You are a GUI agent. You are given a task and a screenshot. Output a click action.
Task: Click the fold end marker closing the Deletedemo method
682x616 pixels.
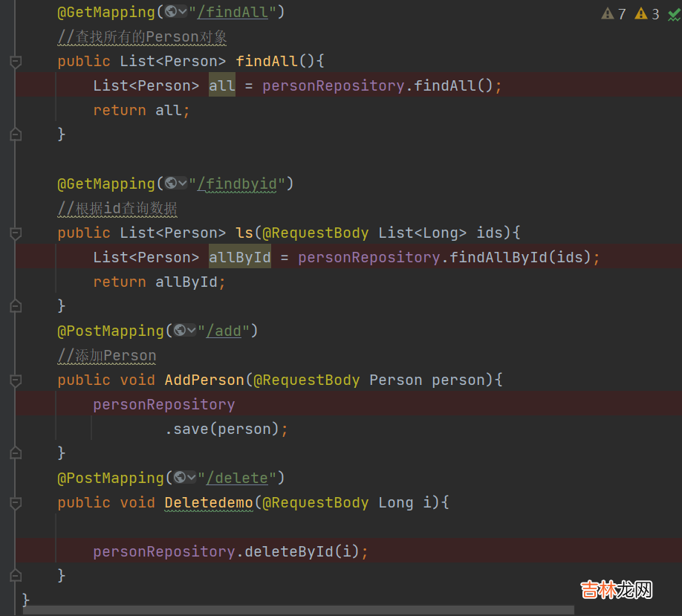coord(16,575)
